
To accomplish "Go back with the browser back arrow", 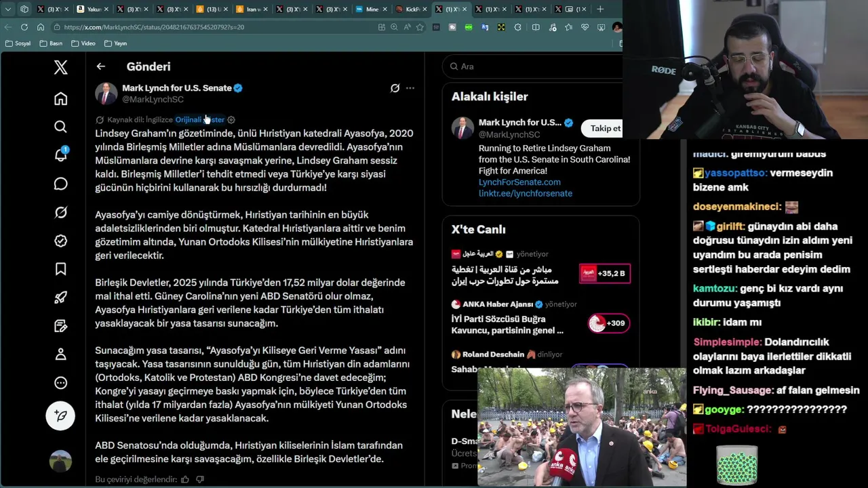I will [8, 27].
